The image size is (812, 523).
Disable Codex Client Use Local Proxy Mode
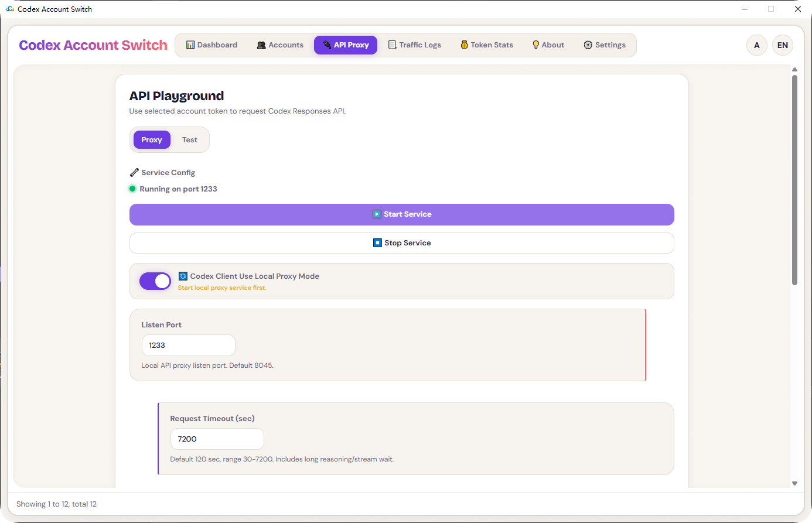155,281
